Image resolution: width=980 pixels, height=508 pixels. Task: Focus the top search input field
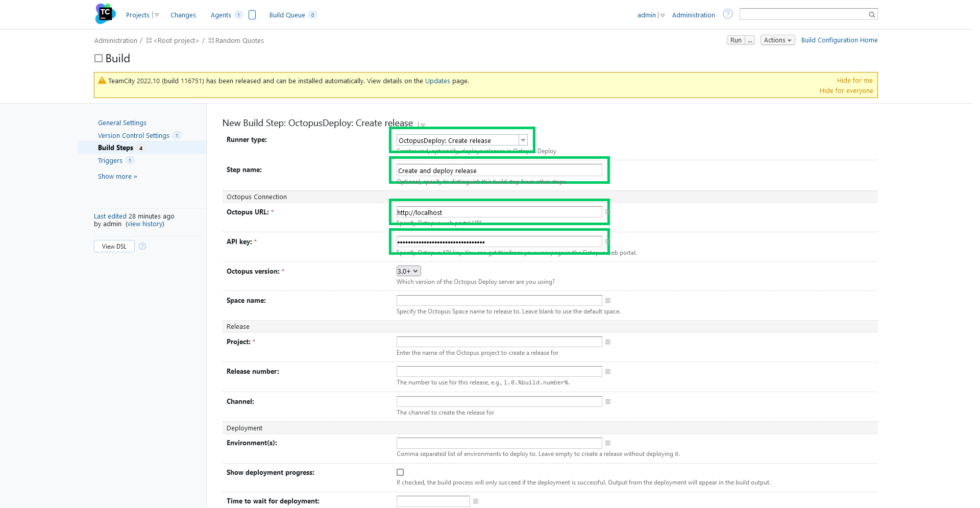(804, 14)
